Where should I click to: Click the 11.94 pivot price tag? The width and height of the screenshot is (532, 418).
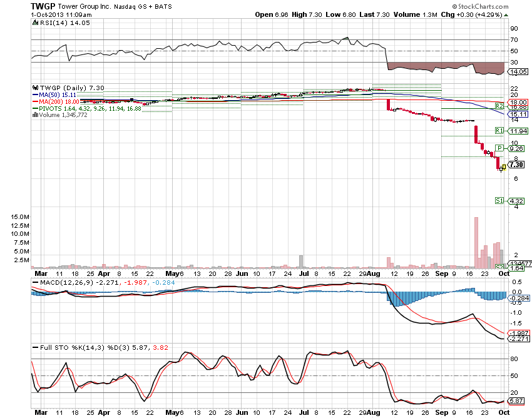coord(518,131)
